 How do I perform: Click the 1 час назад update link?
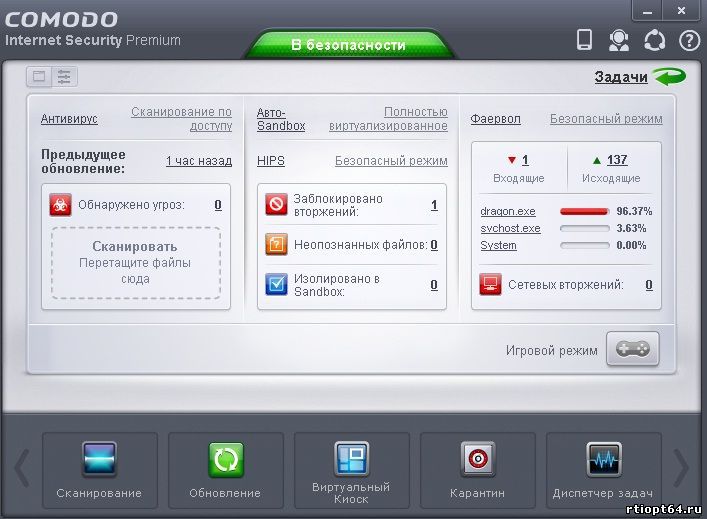[x=199, y=161]
